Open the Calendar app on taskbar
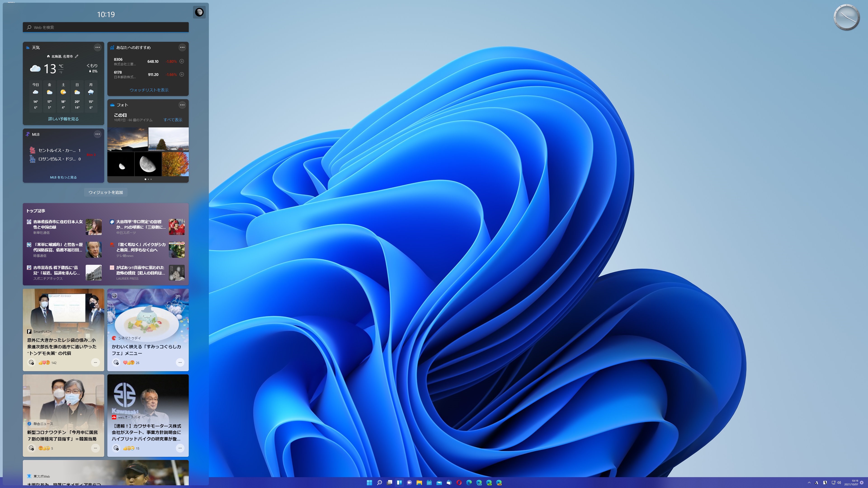The image size is (868, 488). pyautogui.click(x=429, y=483)
